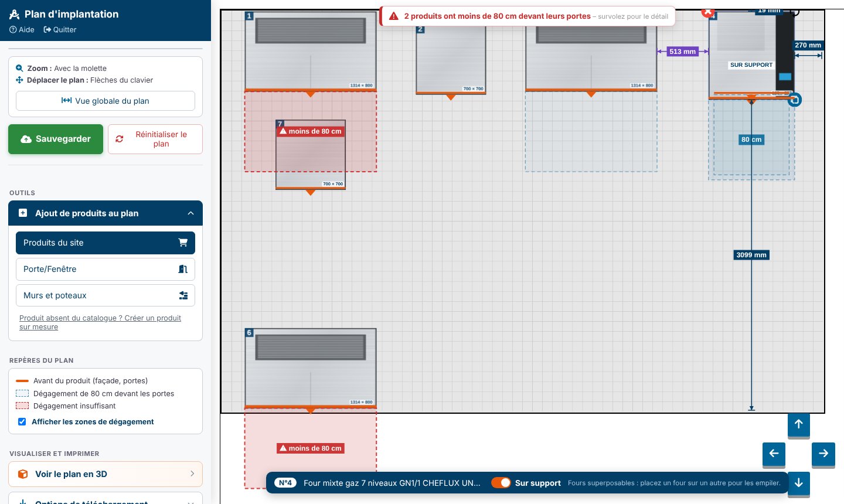
Task: Click the orange 3D cube icon
Action: click(23, 474)
